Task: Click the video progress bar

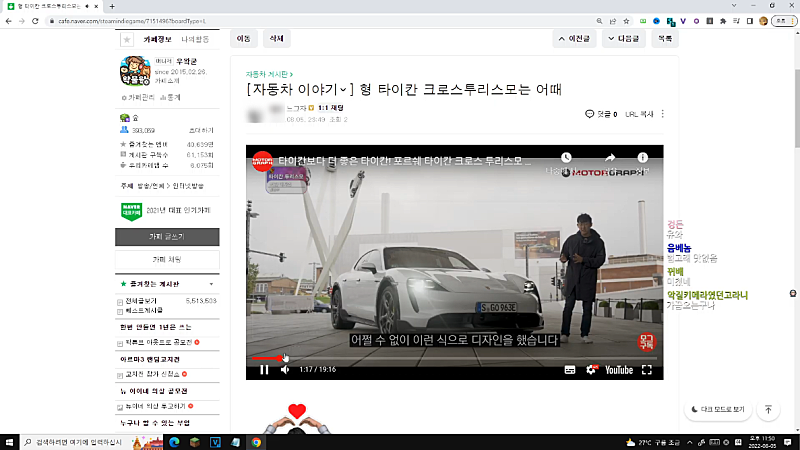Action: pos(450,357)
